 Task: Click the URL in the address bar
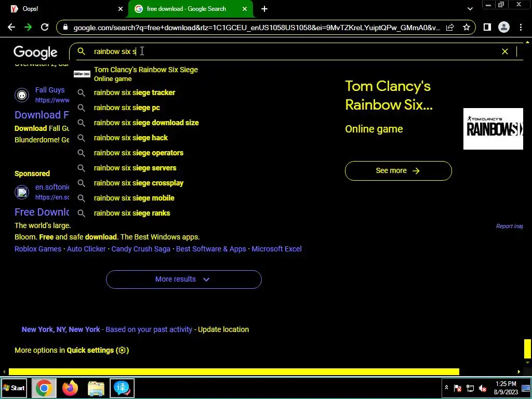point(257,28)
